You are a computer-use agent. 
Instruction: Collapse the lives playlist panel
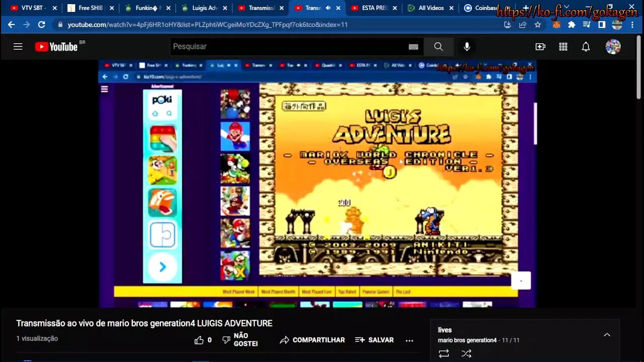point(607,335)
